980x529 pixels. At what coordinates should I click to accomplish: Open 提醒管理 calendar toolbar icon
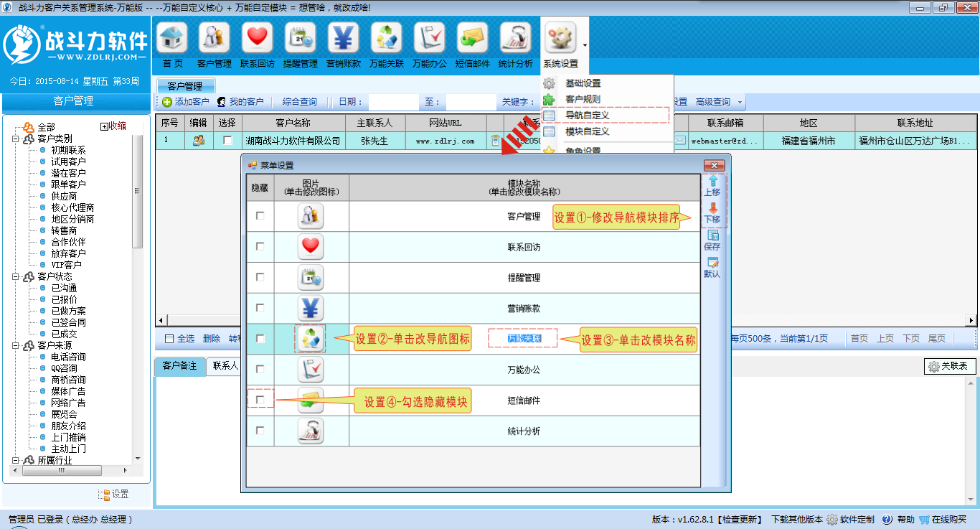301,38
